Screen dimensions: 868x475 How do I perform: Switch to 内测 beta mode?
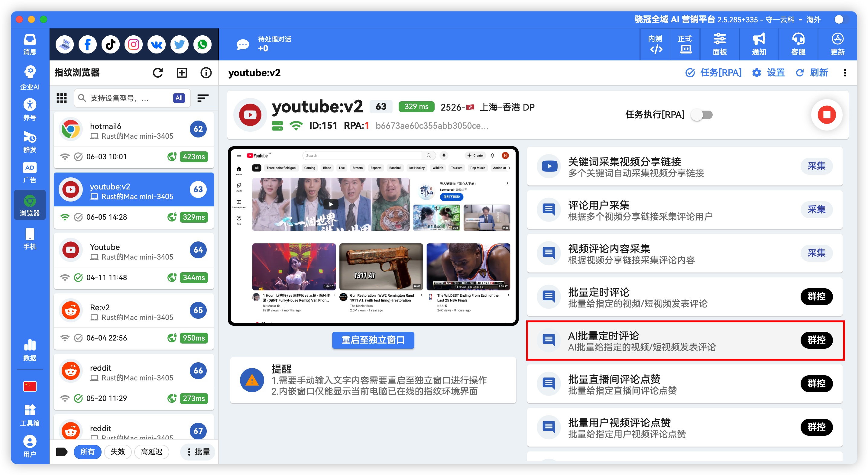coord(655,44)
